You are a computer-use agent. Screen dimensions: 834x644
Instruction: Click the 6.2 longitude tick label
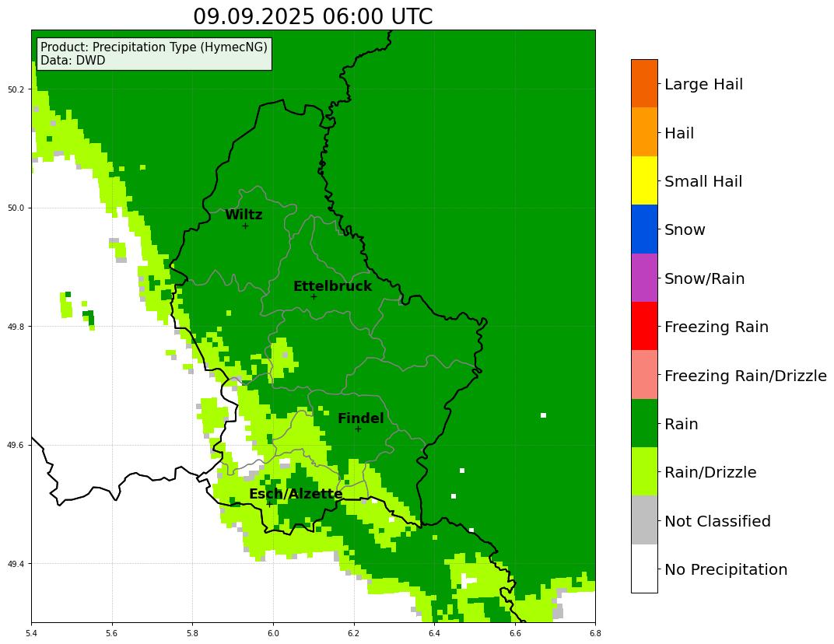point(354,633)
